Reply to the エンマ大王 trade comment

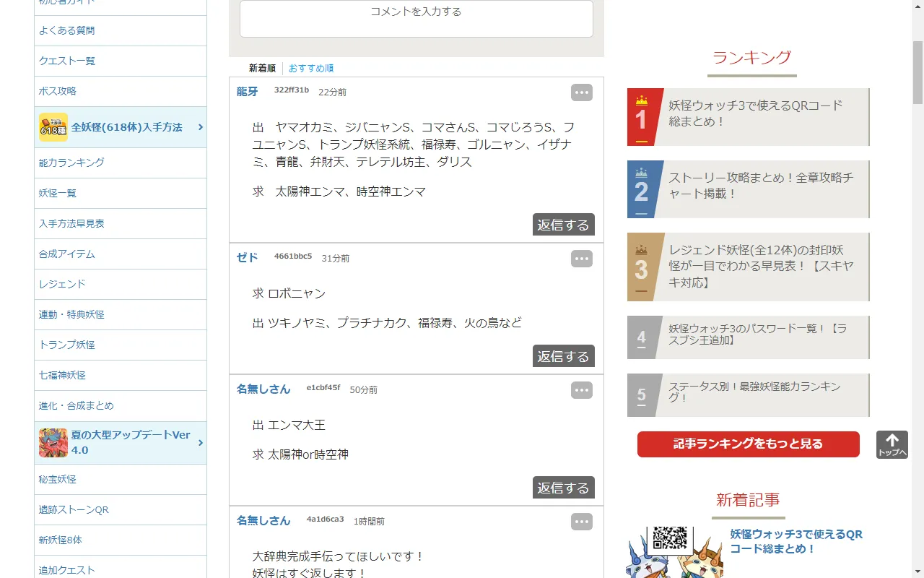[x=564, y=488]
